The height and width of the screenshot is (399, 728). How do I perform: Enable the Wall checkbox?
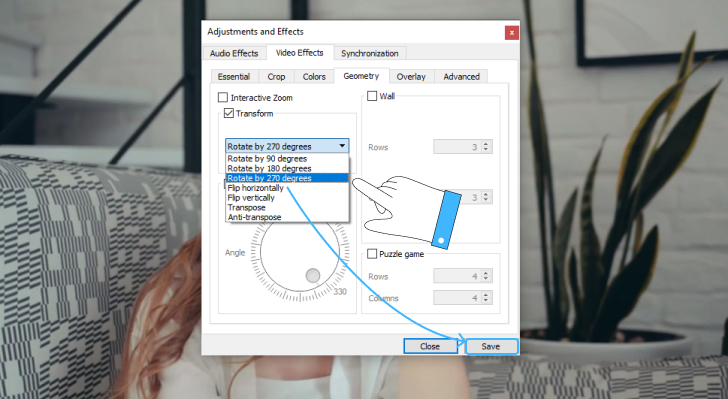coord(372,96)
